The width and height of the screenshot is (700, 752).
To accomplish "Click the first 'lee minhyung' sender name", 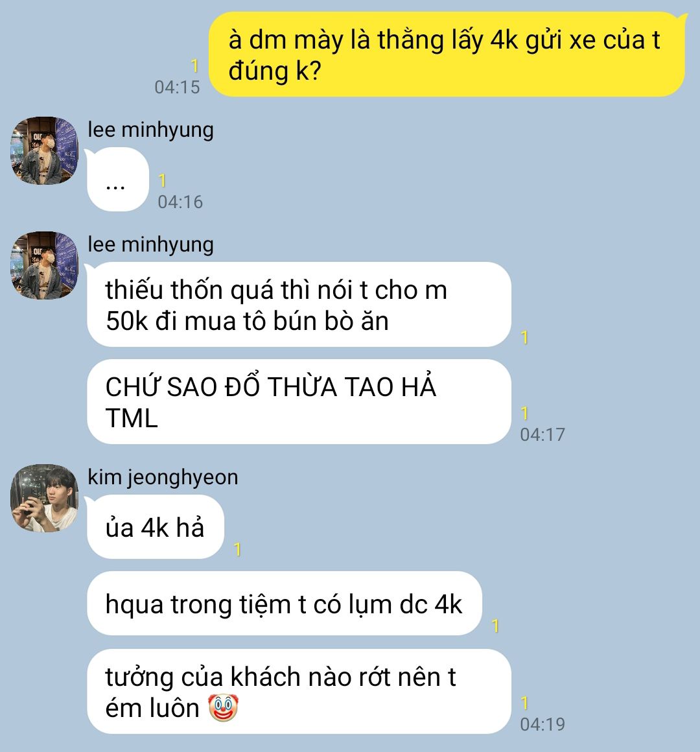I will tap(150, 130).
